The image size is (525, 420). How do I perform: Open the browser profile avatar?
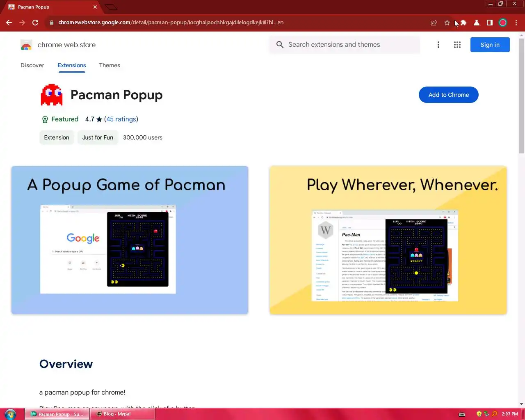503,23
